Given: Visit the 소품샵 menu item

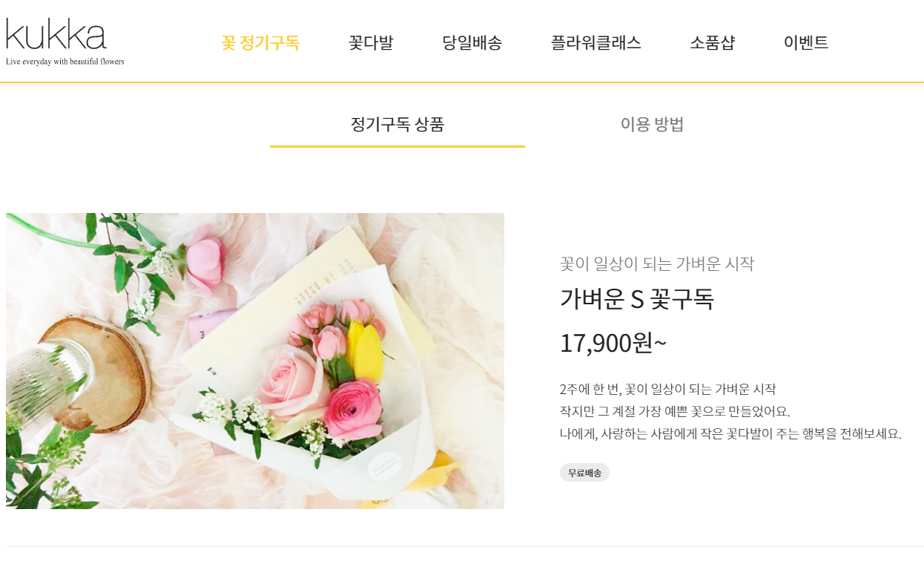Looking at the screenshot, I should pos(713,42).
